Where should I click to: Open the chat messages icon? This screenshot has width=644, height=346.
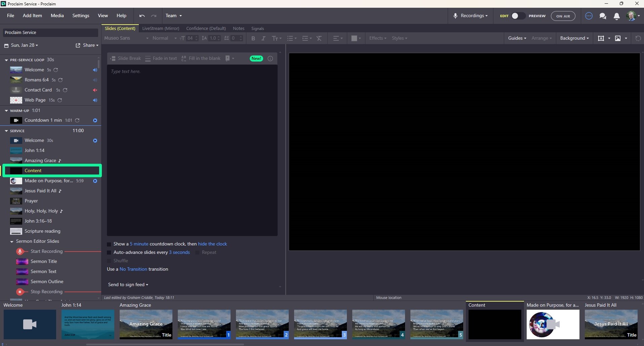[x=603, y=16]
